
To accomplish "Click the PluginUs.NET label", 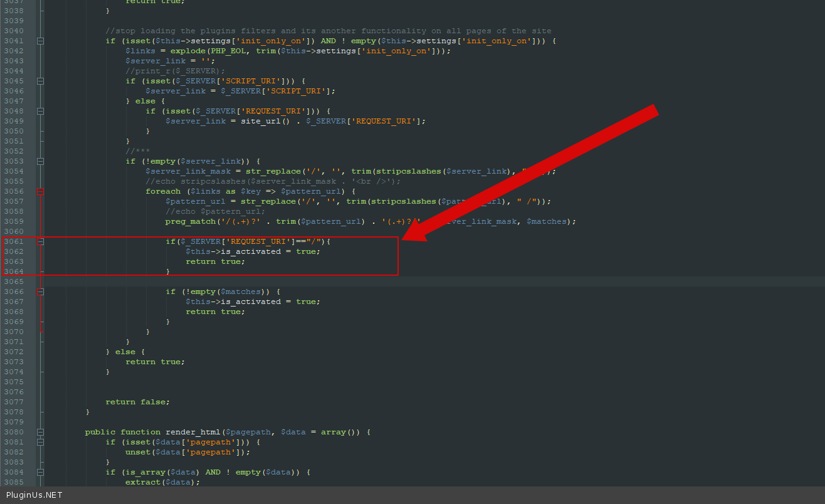I will [34, 495].
